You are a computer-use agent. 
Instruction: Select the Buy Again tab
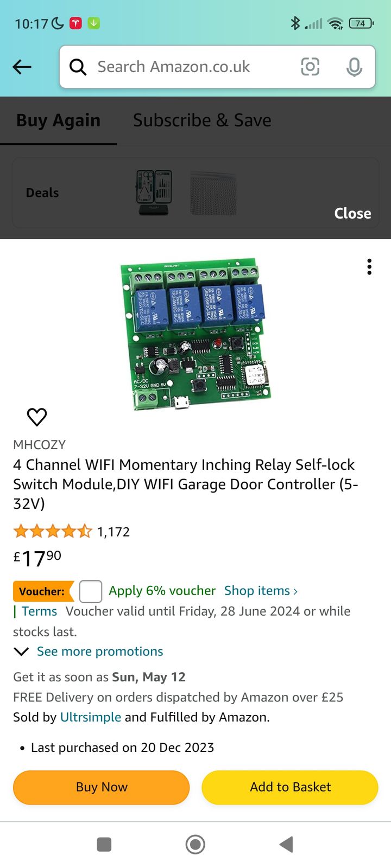[x=59, y=120]
